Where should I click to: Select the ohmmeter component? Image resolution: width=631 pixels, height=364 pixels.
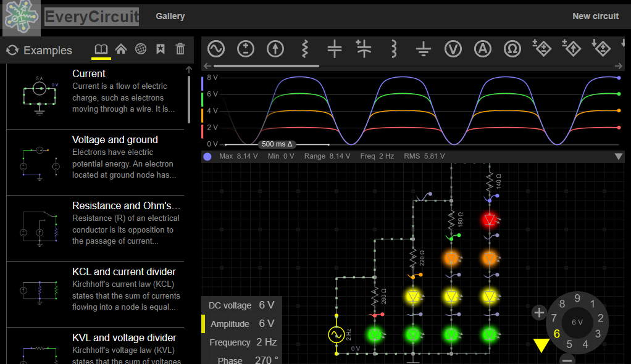512,49
